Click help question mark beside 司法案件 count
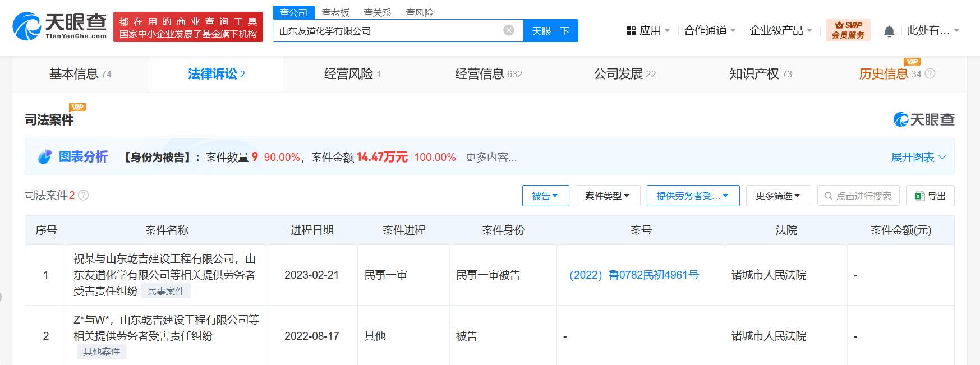 coord(84,195)
